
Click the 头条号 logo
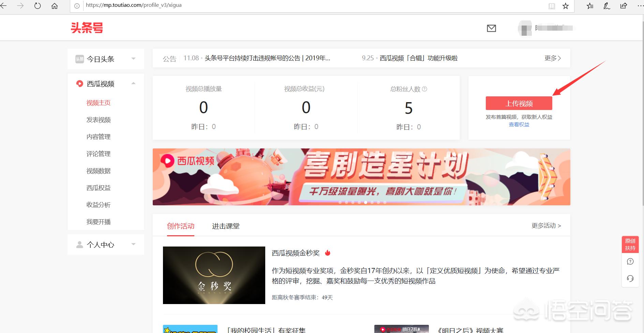[x=87, y=28]
